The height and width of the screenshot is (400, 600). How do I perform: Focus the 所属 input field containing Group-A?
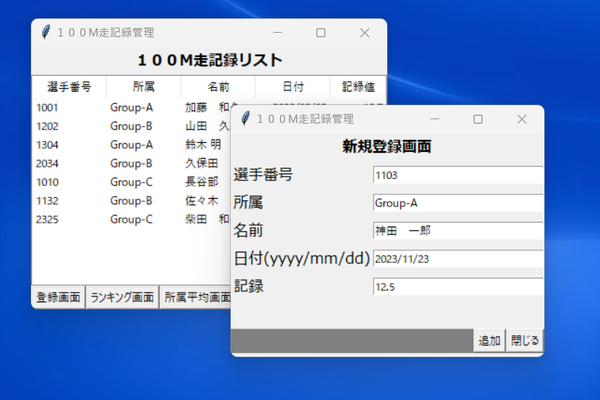click(x=458, y=203)
